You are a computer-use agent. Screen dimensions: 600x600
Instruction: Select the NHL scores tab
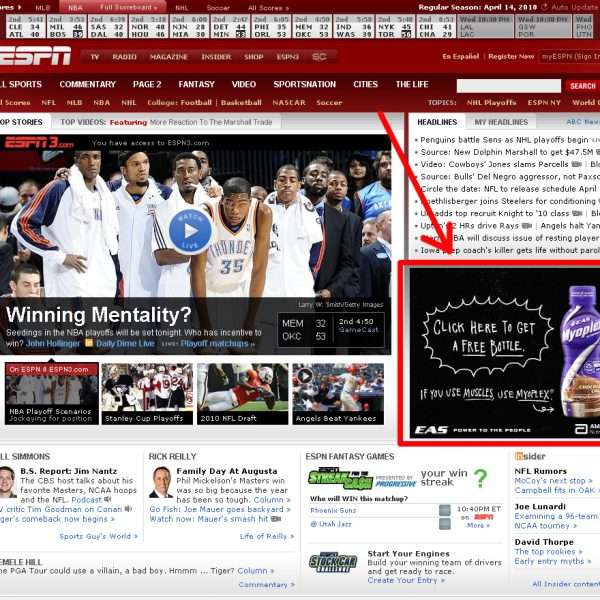(x=181, y=8)
